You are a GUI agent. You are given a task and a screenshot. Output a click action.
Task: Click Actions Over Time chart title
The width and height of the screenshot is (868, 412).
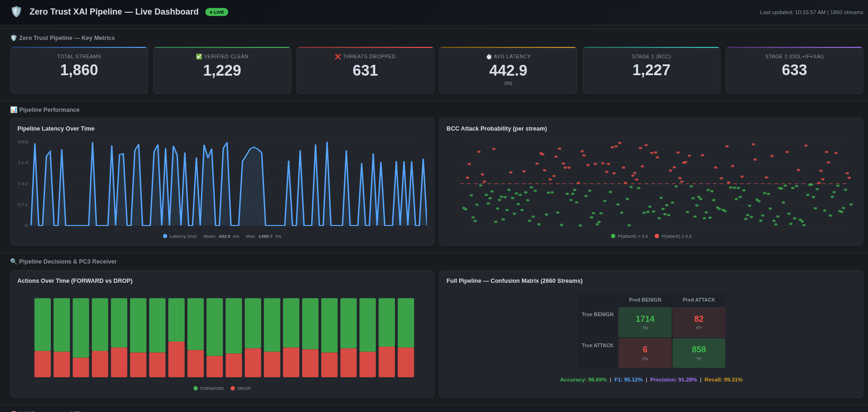coord(75,281)
